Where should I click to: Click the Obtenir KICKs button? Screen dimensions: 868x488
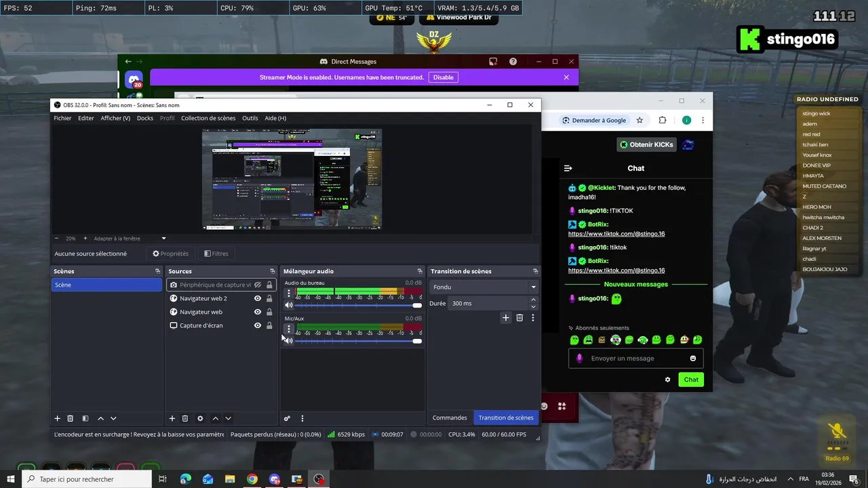646,144
